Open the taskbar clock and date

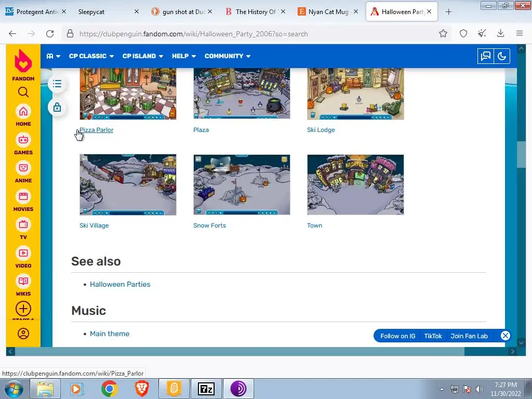pyautogui.click(x=506, y=389)
